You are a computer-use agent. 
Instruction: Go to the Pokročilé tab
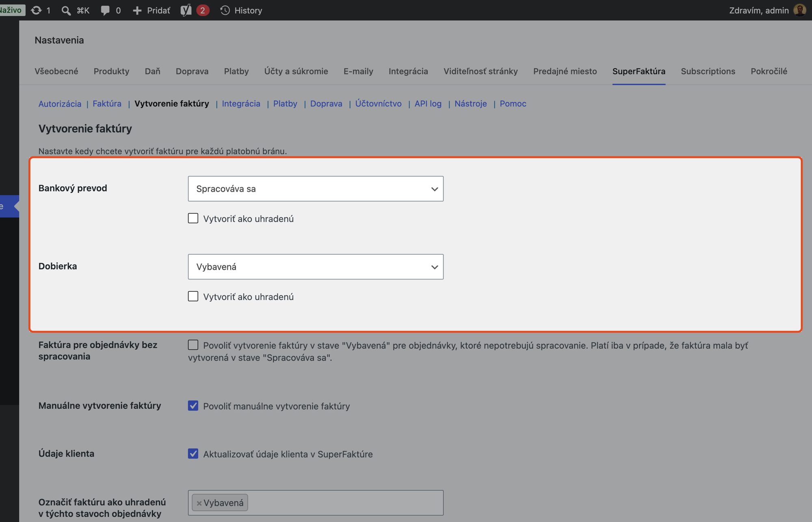(769, 71)
